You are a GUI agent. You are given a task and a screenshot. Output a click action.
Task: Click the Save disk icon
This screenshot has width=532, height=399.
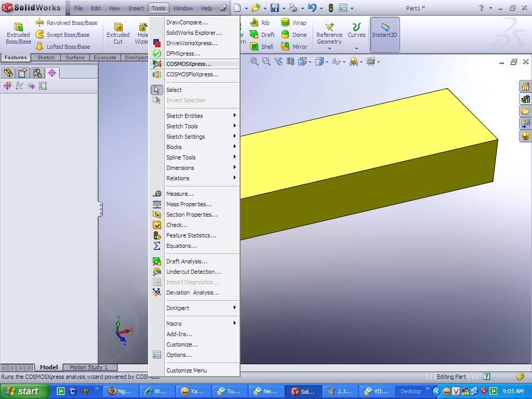274,8
